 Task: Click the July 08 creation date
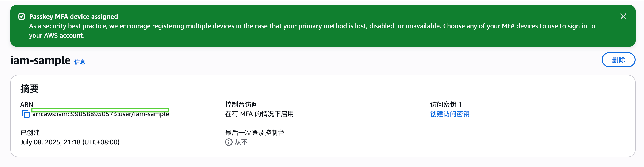coord(70,142)
